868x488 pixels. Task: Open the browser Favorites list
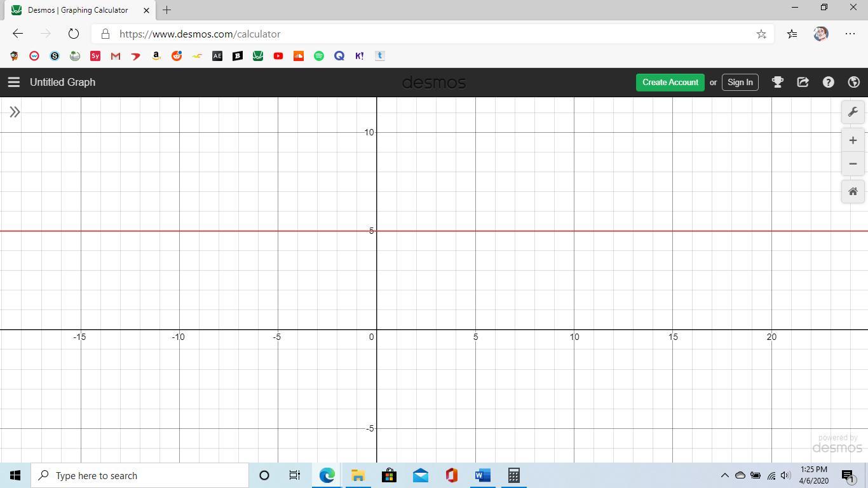[x=792, y=34]
